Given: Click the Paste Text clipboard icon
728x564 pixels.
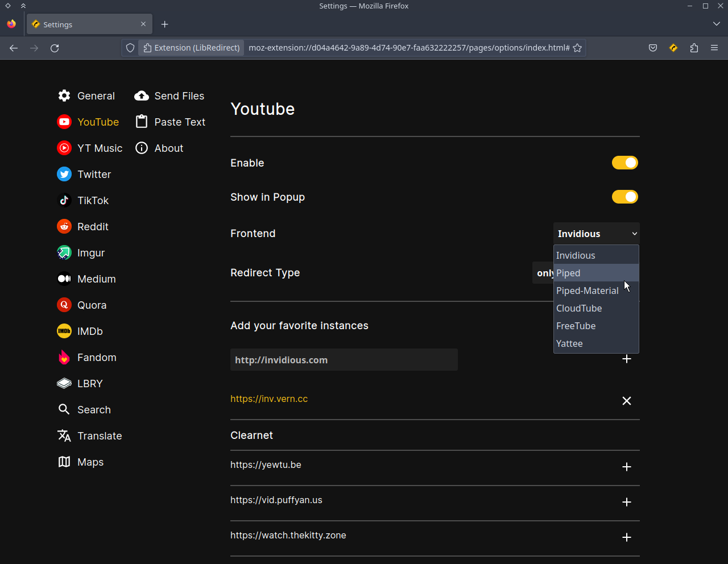Looking at the screenshot, I should [142, 122].
